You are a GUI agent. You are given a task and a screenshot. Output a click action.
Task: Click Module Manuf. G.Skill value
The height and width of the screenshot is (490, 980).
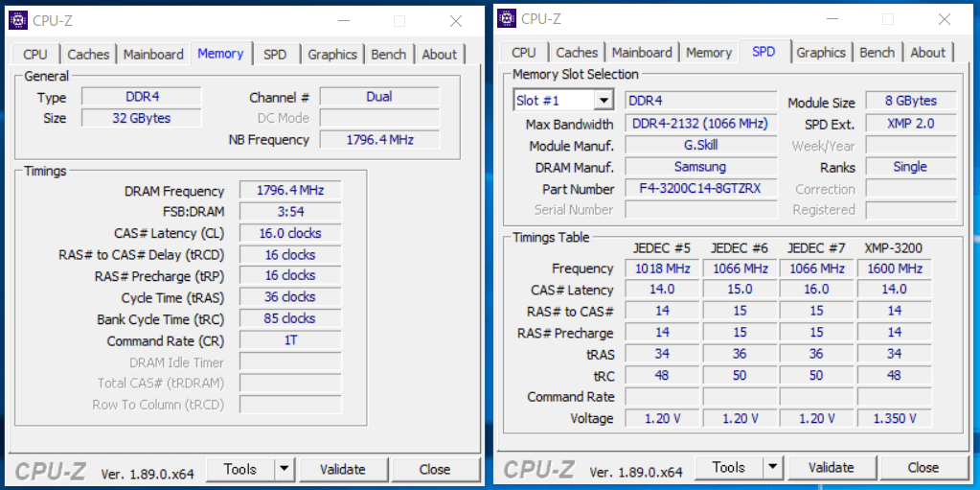pyautogui.click(x=701, y=146)
